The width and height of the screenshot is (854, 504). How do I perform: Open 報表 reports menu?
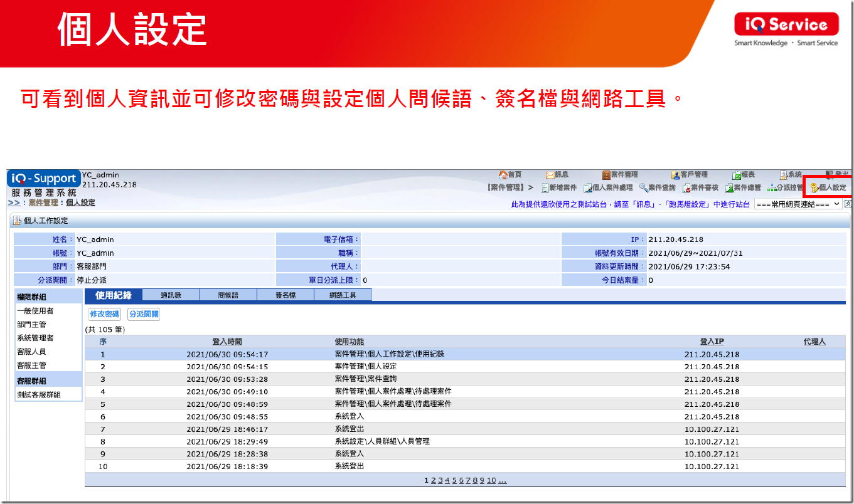pyautogui.click(x=744, y=175)
